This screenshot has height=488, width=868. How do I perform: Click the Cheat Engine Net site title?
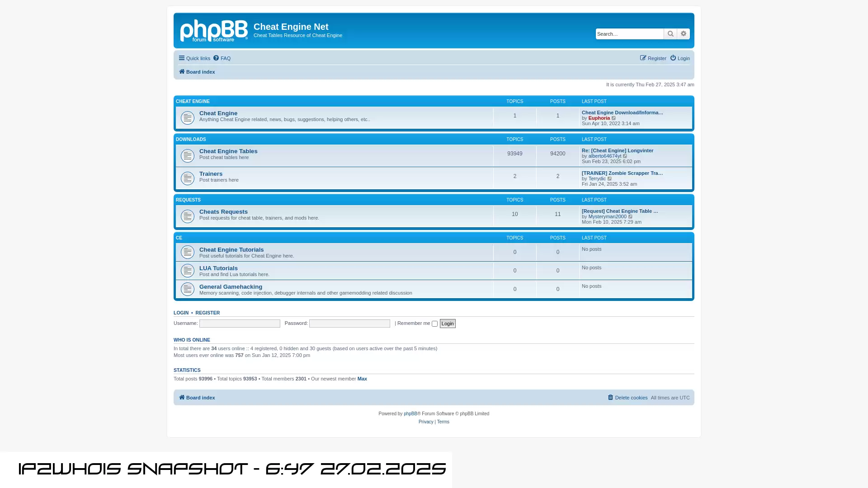(291, 27)
